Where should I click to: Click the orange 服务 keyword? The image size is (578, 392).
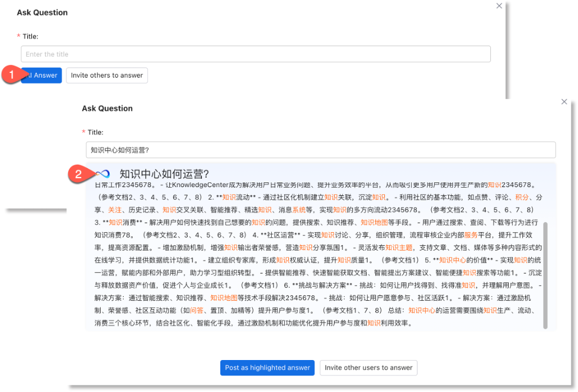click(471, 235)
